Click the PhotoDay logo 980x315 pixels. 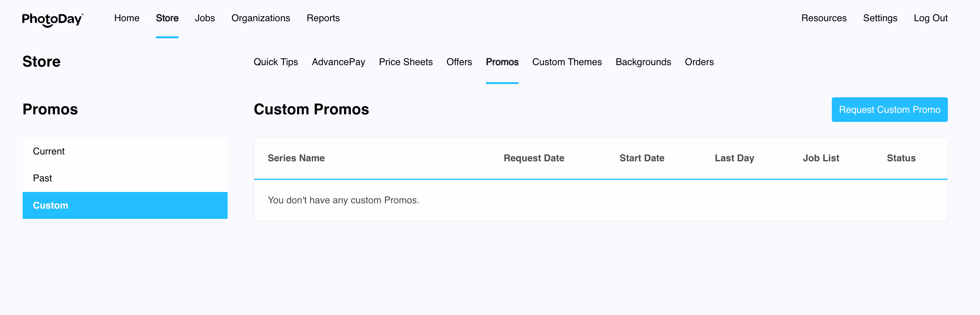tap(53, 19)
